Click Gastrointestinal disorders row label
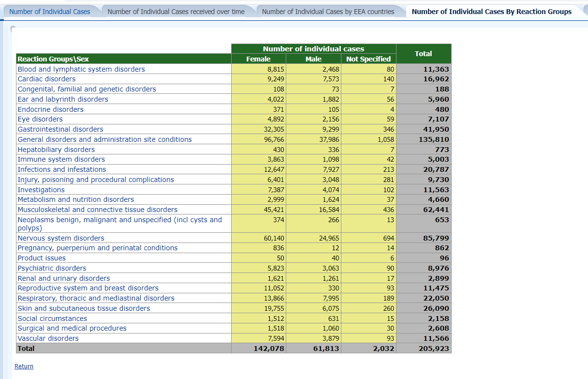This screenshot has width=588, height=379. pyautogui.click(x=60, y=129)
